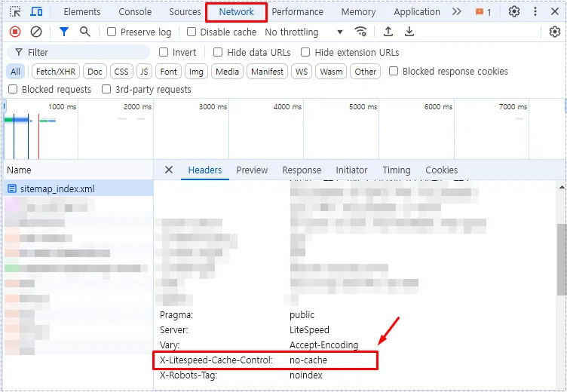Check the Invert filter option
This screenshot has width=567, height=392.
pos(164,53)
